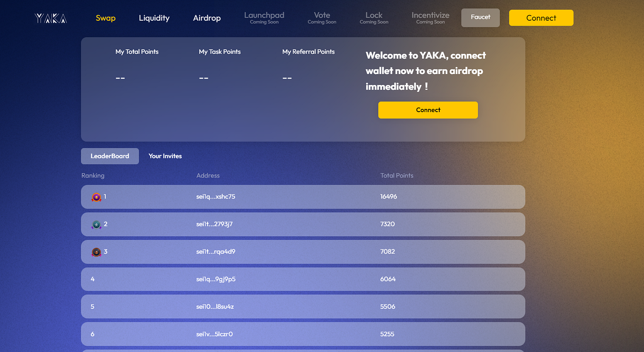This screenshot has width=644, height=352.
Task: Click the 5506 points value
Action: tap(388, 307)
